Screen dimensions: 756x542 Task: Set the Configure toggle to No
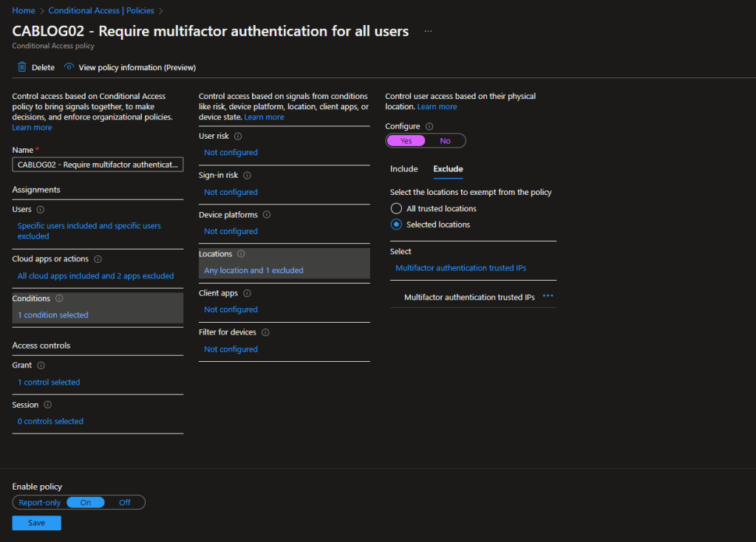click(x=445, y=141)
